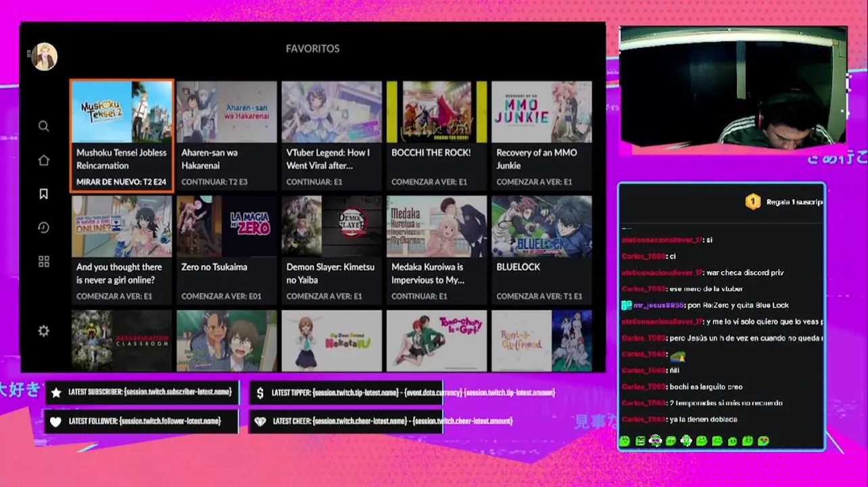Open BOCCHI THE ROCK! card
This screenshot has height=487, width=868.
[x=436, y=135]
